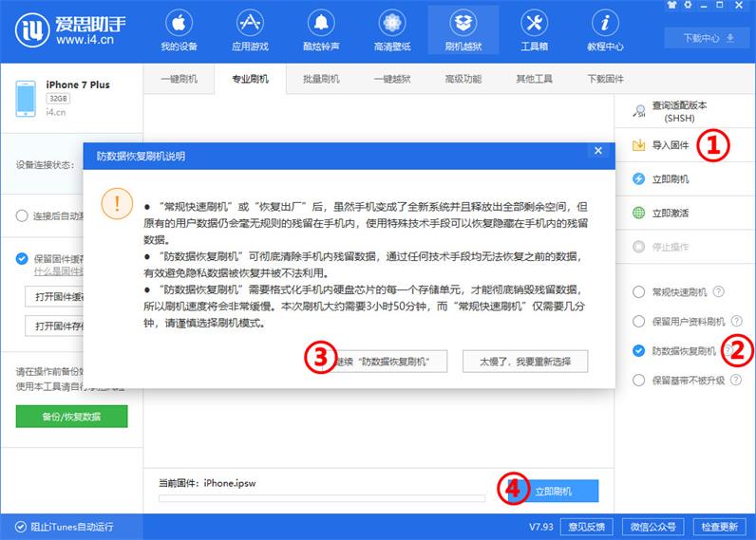The width and height of the screenshot is (756, 540).
Task: Click the green 备份/恢复数据 button
Action: tap(71, 417)
